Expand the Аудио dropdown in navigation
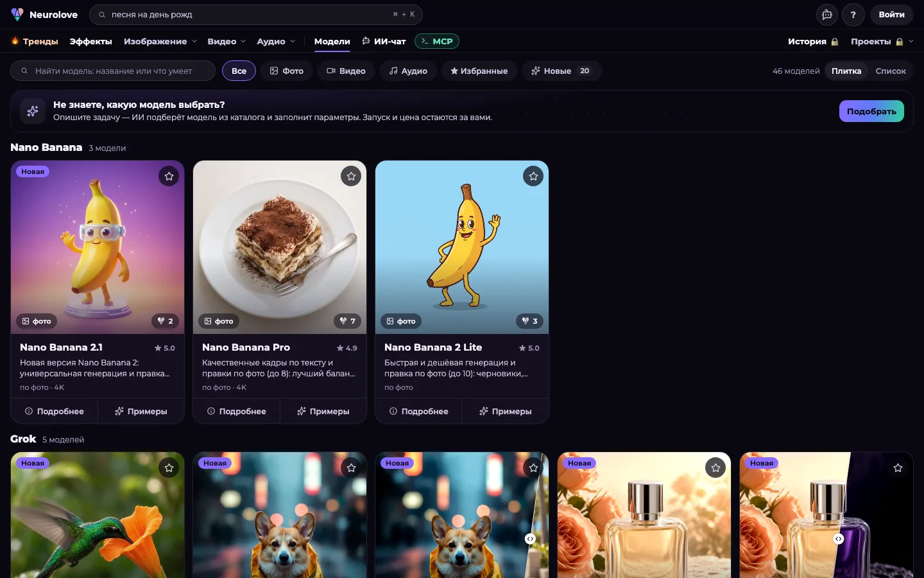This screenshot has height=578, width=924. pos(276,41)
